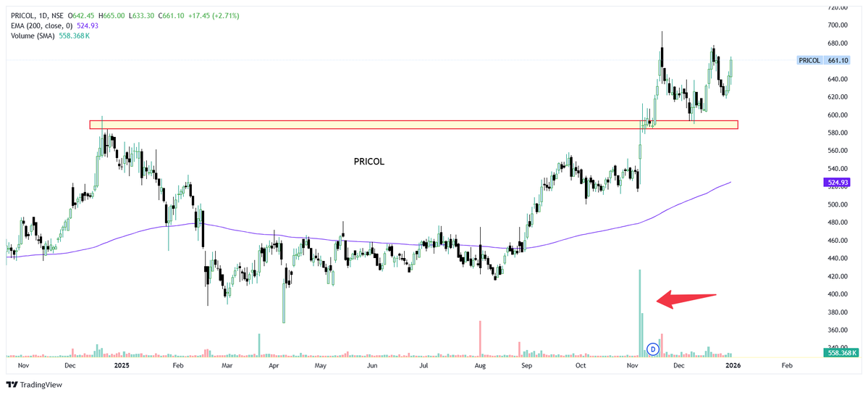Viewport: 868px width, 395px height.
Task: Click the '500.00' price axis label
Action: [x=838, y=204]
